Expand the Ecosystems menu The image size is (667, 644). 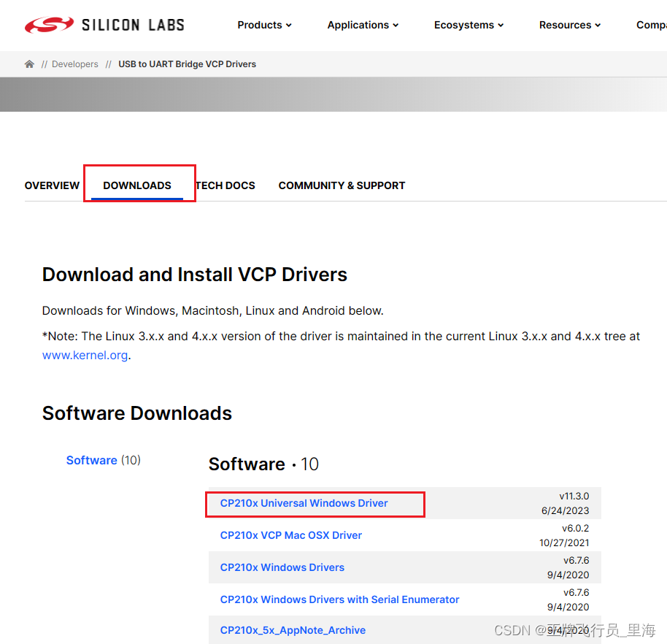[469, 25]
